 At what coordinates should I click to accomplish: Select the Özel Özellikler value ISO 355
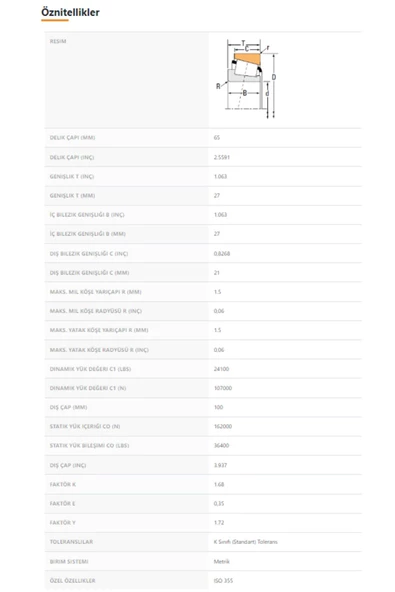223,581
